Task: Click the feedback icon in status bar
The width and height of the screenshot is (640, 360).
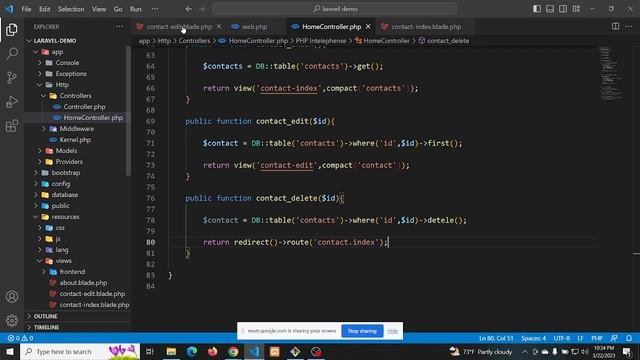Action: [614, 338]
